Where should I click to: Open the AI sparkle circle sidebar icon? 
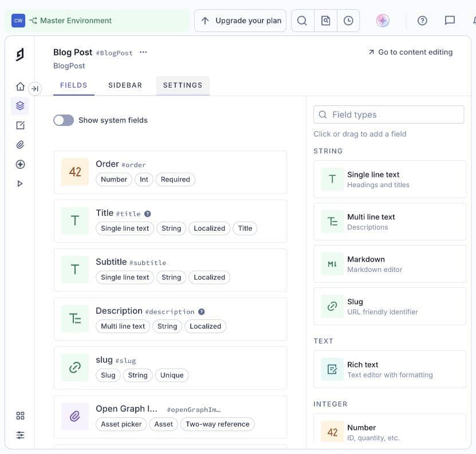(x=20, y=164)
